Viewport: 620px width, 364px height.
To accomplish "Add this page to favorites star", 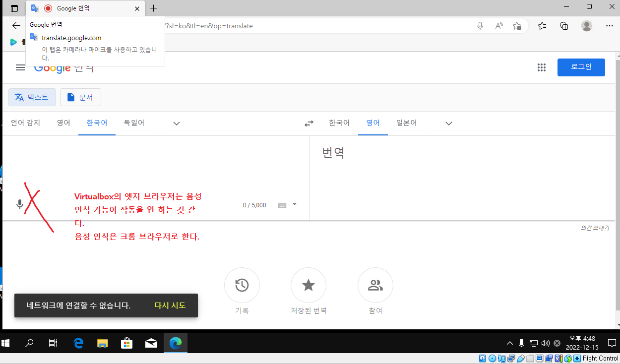I will (517, 26).
